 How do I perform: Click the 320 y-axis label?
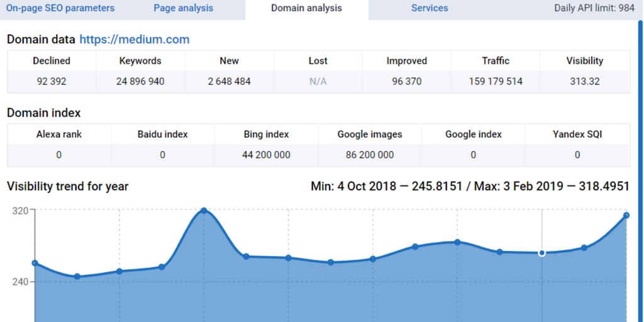(x=21, y=210)
